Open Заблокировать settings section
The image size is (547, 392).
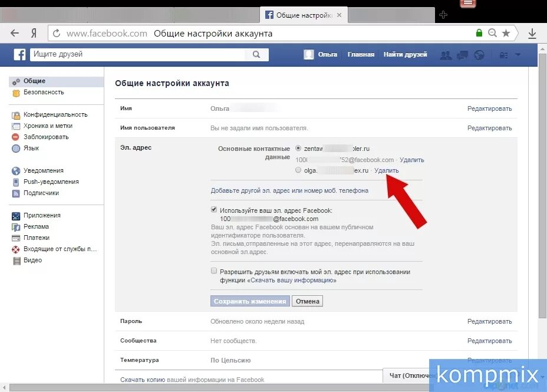46,137
